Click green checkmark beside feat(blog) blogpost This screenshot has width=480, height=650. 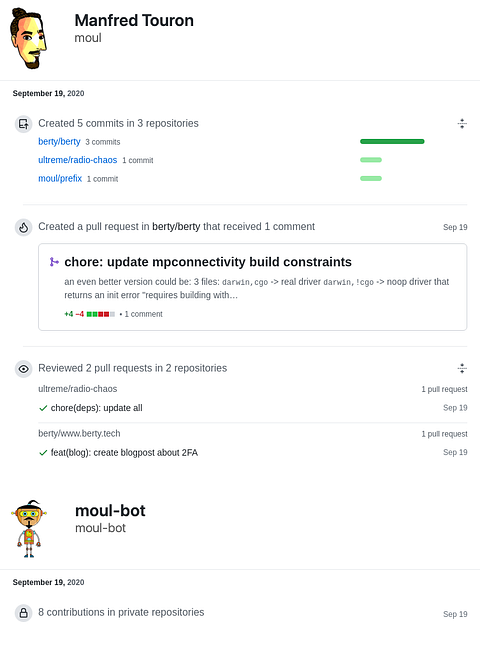click(x=43, y=453)
